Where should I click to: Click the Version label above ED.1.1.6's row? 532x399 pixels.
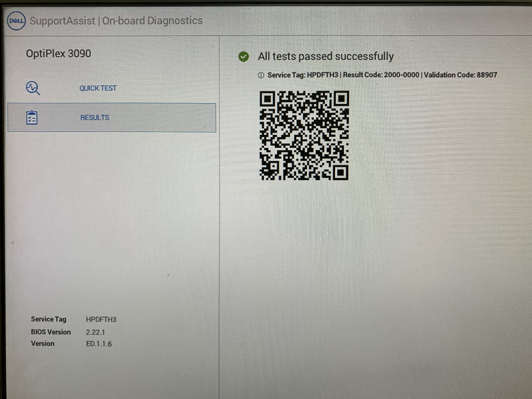pos(43,343)
